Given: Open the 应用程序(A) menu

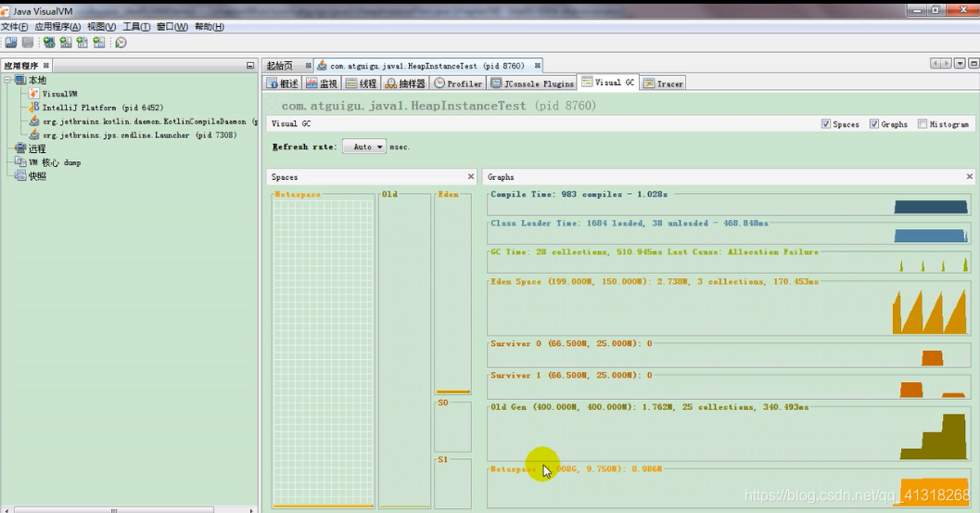Looking at the screenshot, I should (57, 26).
